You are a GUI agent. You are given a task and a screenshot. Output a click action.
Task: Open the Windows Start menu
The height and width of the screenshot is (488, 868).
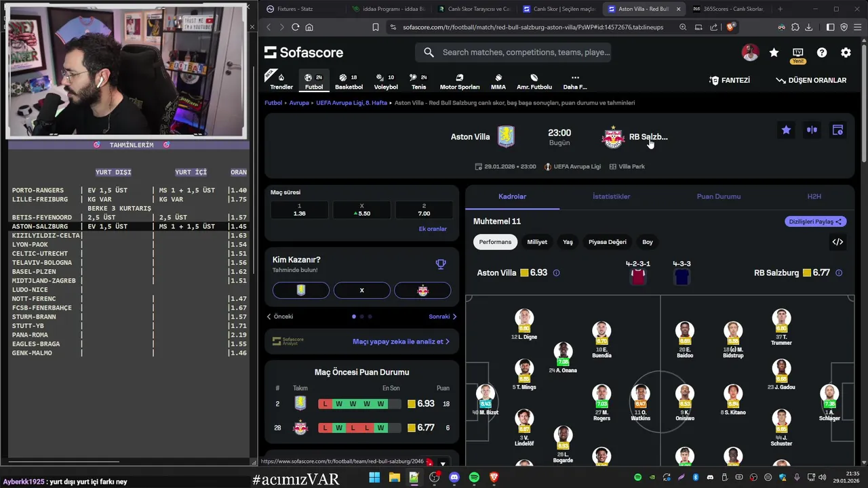(374, 477)
